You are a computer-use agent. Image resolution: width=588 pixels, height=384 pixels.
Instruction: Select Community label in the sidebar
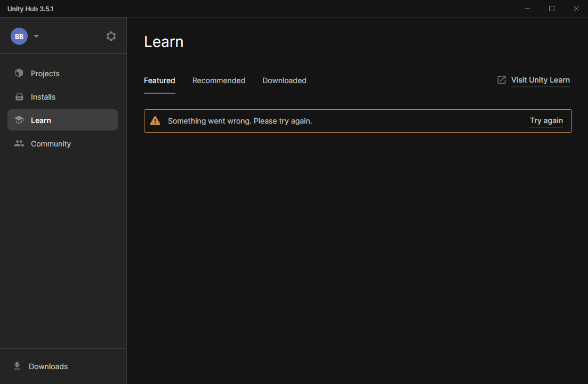pyautogui.click(x=51, y=144)
